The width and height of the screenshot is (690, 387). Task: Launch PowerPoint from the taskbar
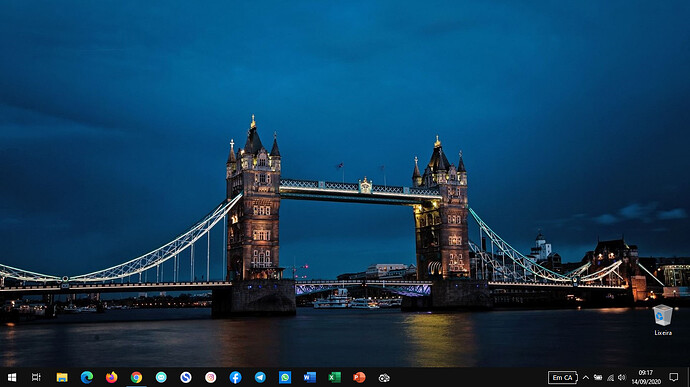coord(359,377)
